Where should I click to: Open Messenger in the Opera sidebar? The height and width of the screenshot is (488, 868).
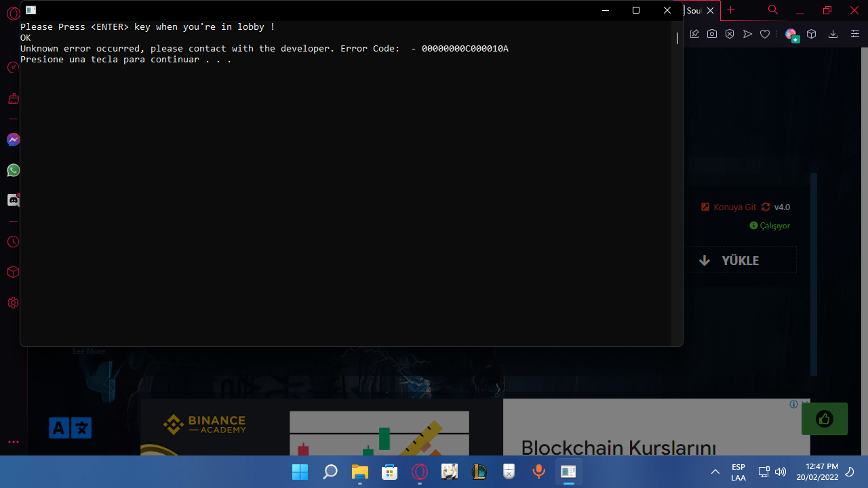[13, 140]
